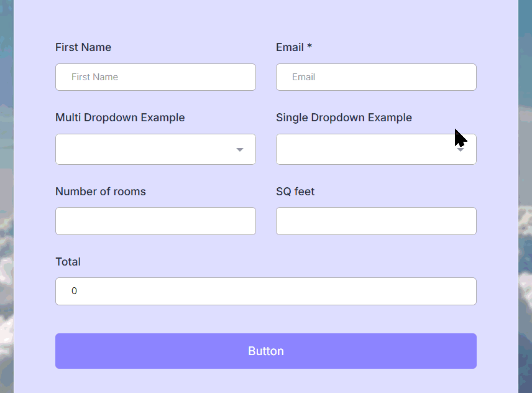Click the "Number of rooms" label
Screen dimensions: 532x393
(101, 192)
